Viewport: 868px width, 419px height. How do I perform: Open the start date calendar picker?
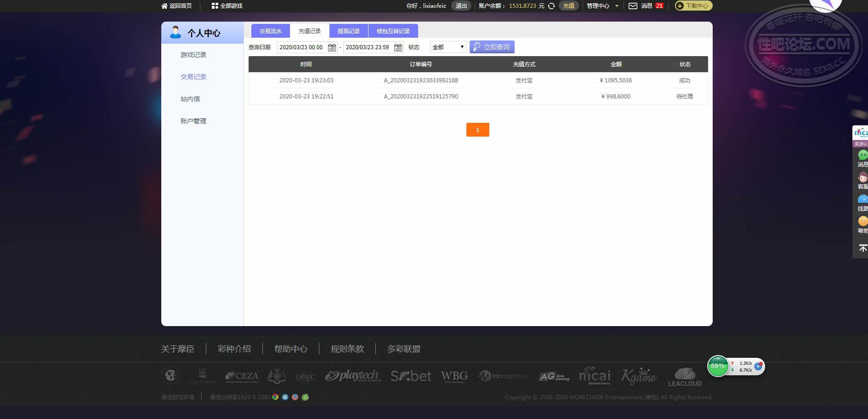[332, 47]
